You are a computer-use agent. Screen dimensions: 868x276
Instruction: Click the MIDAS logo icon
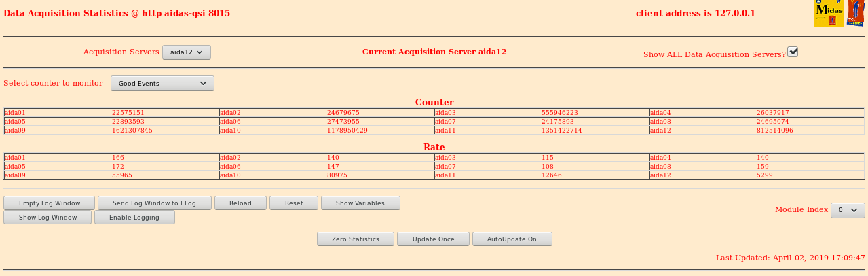829,13
